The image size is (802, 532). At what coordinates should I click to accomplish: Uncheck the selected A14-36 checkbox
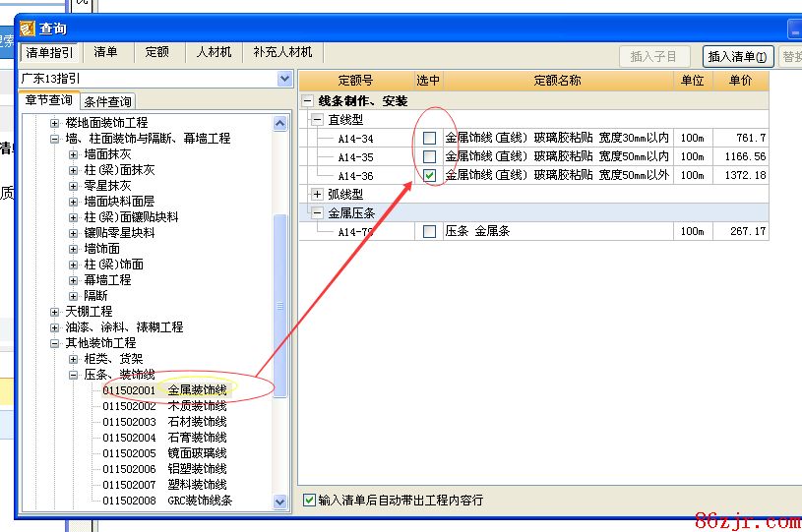[429, 175]
